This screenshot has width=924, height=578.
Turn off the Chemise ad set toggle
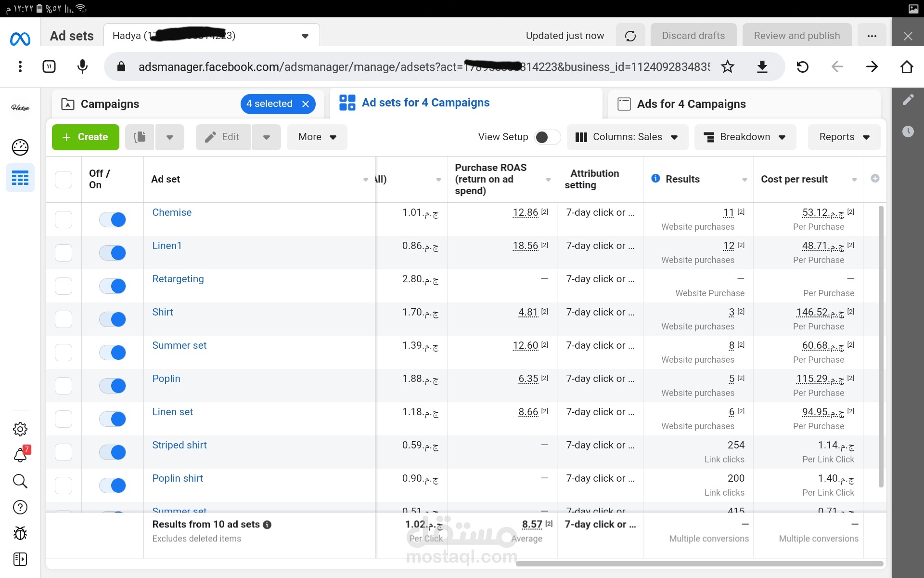pos(113,220)
